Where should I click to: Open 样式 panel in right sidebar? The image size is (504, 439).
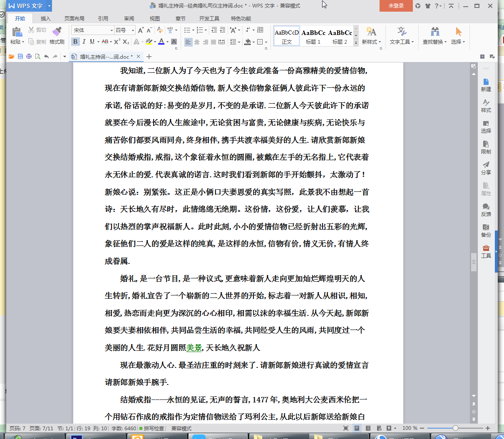click(486, 106)
